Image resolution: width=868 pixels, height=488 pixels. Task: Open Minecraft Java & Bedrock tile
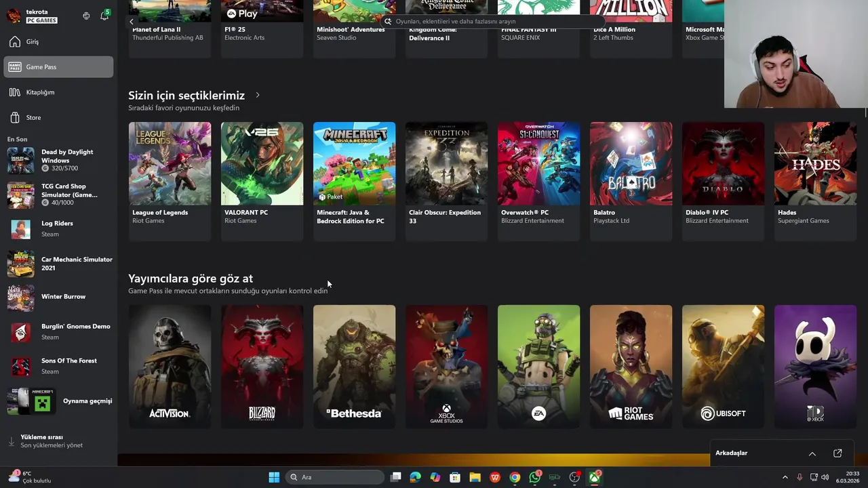pyautogui.click(x=354, y=181)
